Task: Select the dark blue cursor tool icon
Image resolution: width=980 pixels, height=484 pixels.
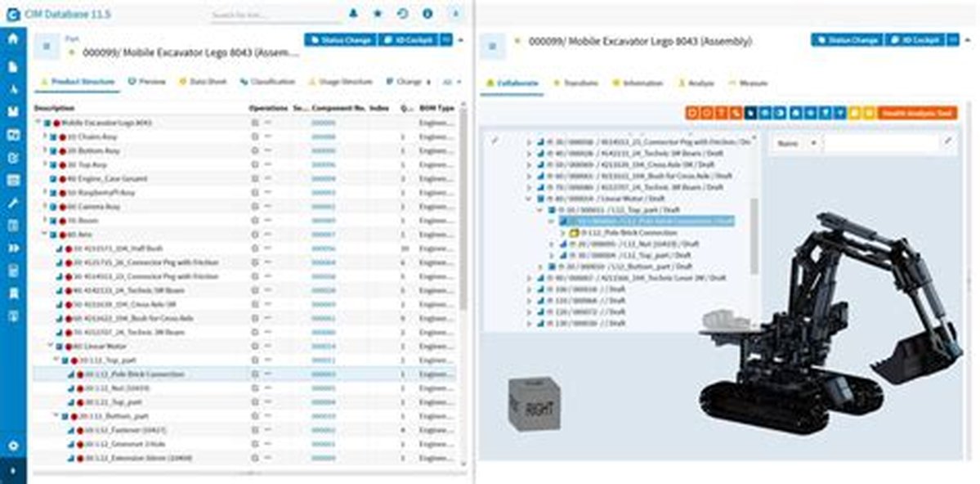Action: coord(751,113)
